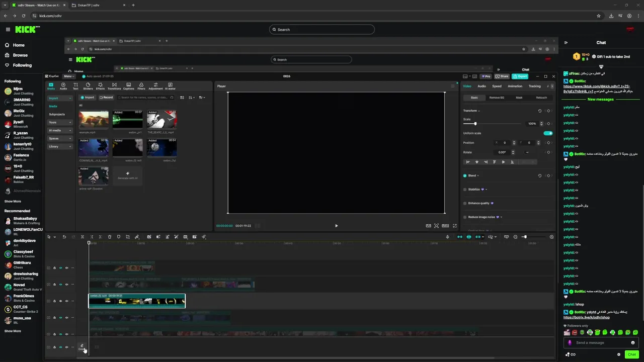Screen dimensions: 644x362
Task: Select the Mask sub-tab
Action: pyautogui.click(x=519, y=98)
